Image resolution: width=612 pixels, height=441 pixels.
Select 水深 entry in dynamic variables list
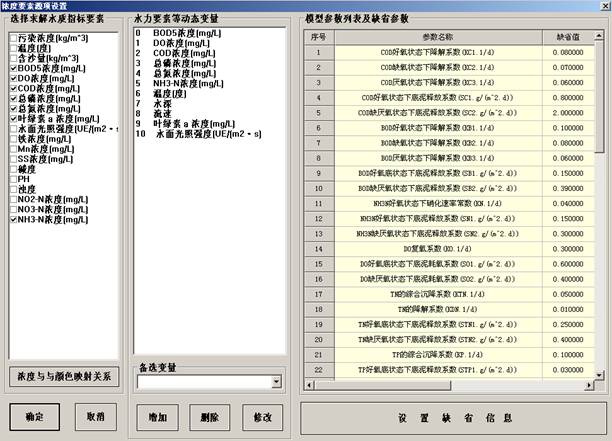pyautogui.click(x=164, y=103)
